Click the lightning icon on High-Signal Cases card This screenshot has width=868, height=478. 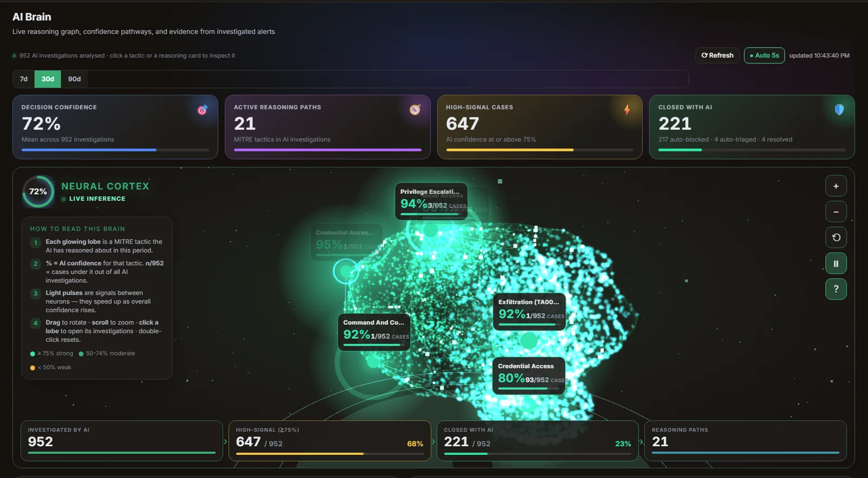[x=627, y=110]
